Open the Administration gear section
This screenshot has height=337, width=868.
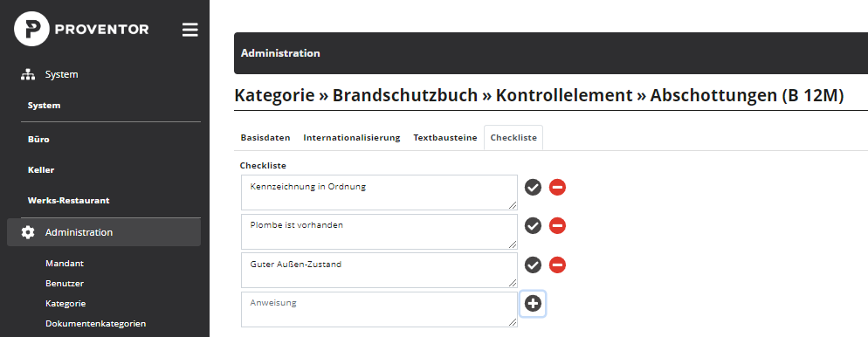(104, 232)
